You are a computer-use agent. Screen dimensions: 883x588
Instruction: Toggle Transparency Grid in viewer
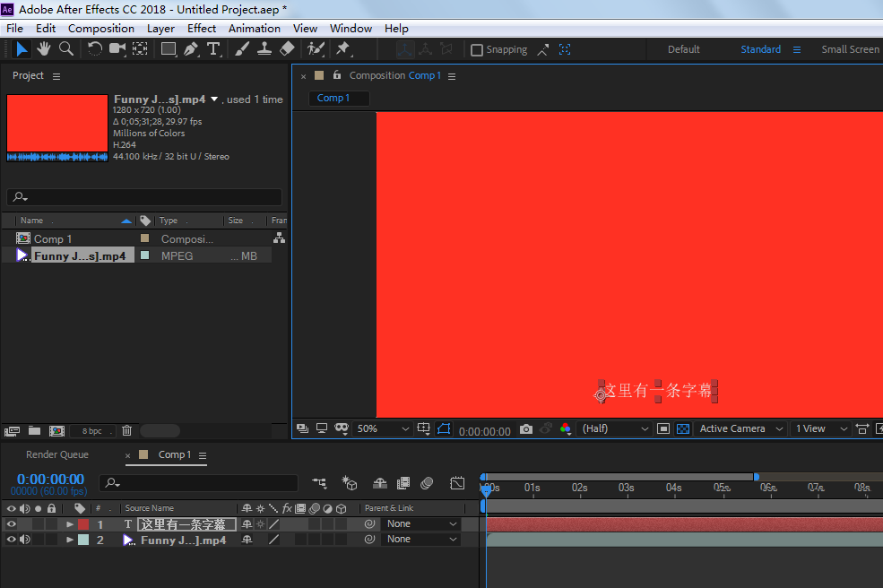tap(683, 429)
